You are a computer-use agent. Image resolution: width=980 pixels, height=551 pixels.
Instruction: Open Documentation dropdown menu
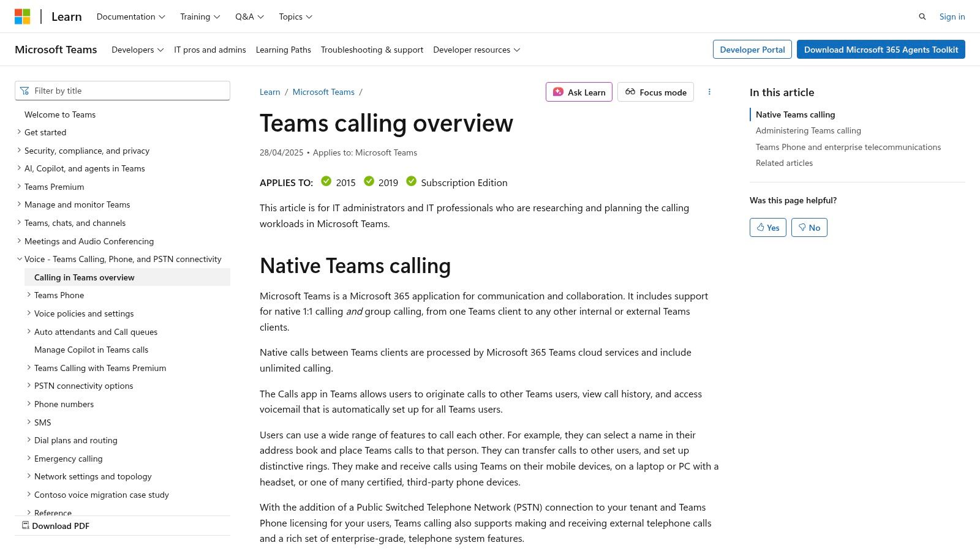[131, 17]
